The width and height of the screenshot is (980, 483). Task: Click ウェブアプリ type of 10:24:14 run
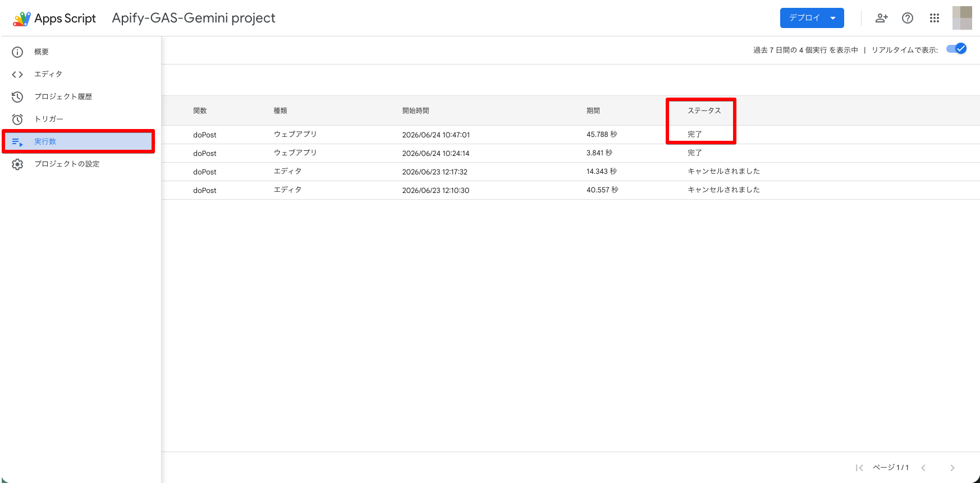295,153
